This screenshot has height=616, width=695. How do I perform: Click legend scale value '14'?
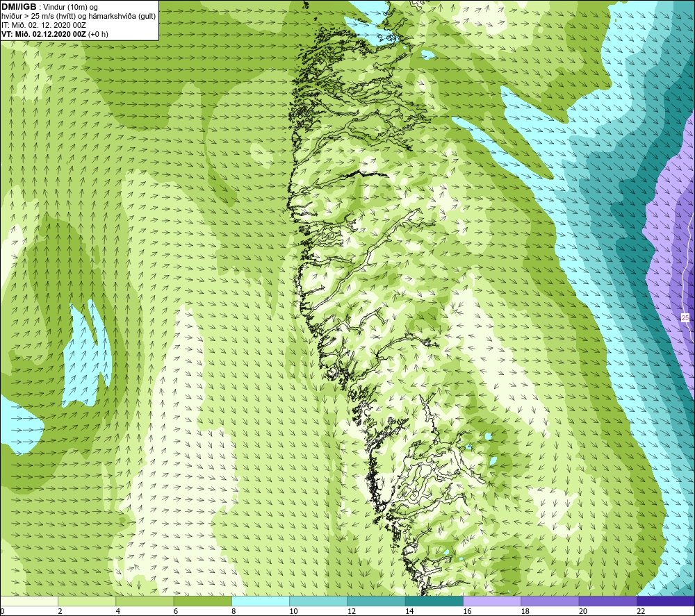409,612
